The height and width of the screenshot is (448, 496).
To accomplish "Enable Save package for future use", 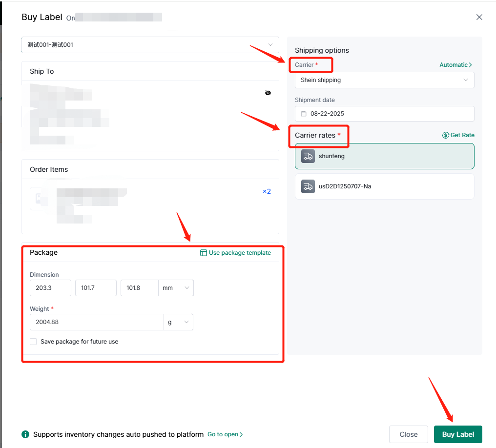I will click(x=33, y=342).
